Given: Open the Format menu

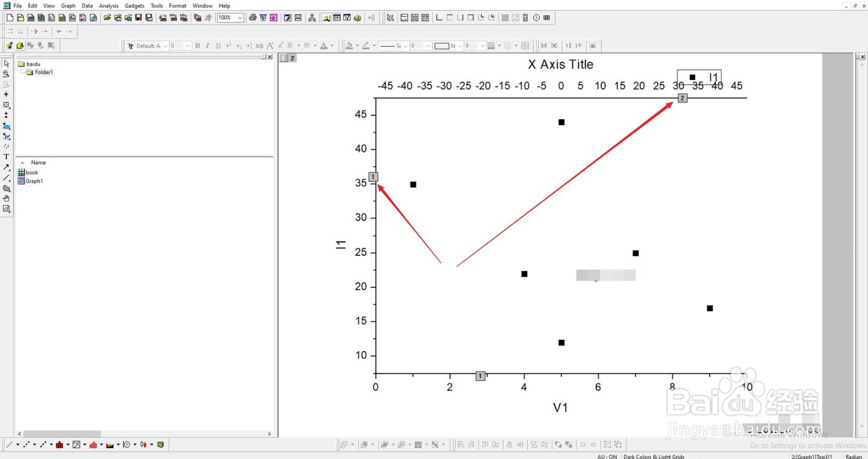Looking at the screenshot, I should point(177,6).
